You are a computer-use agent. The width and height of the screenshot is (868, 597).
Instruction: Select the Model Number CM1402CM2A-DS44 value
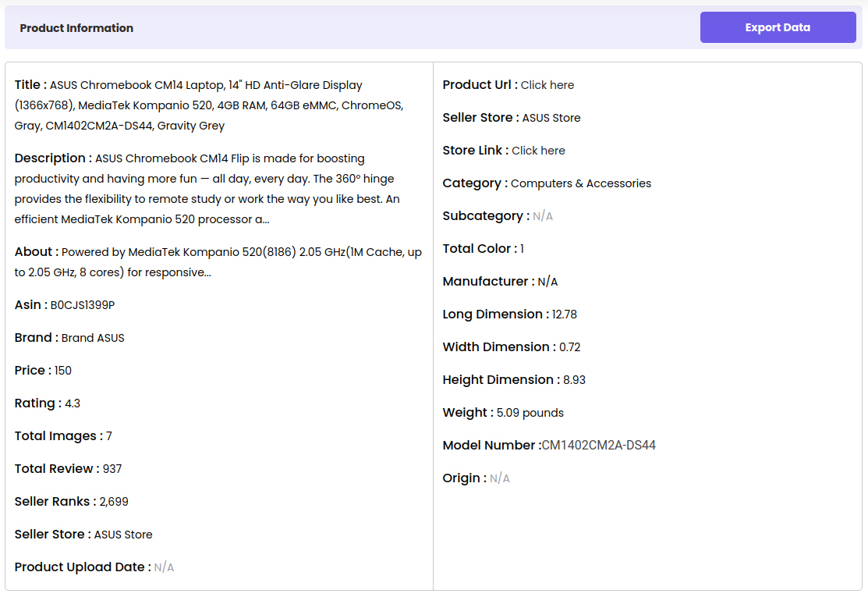[x=598, y=445]
